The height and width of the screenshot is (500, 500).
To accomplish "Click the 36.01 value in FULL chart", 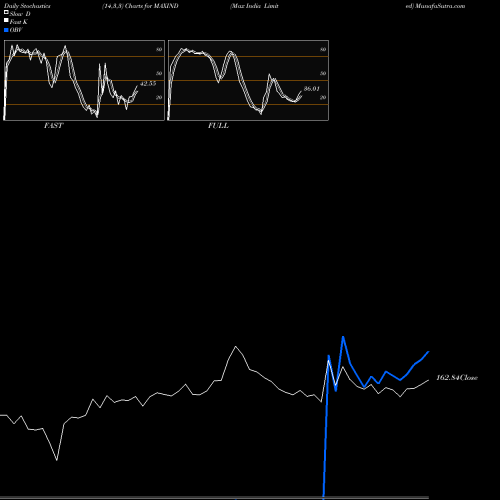I will pyautogui.click(x=312, y=89).
